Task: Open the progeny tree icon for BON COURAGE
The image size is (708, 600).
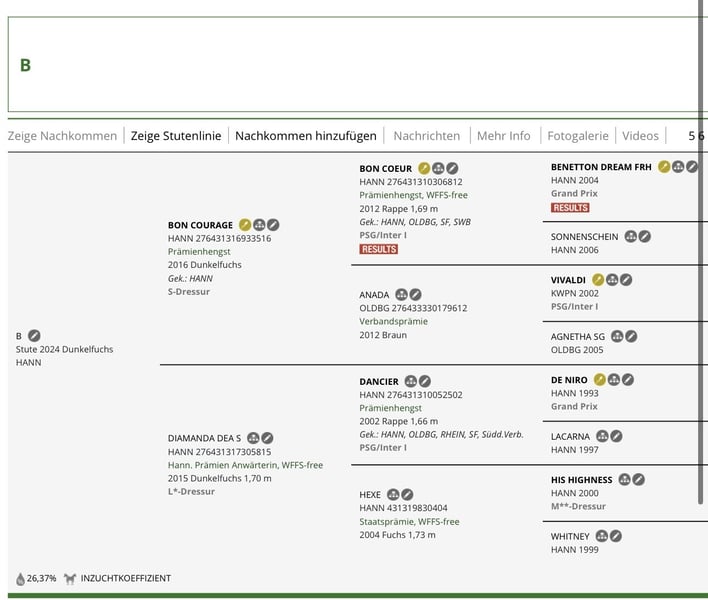Action: 259,225
